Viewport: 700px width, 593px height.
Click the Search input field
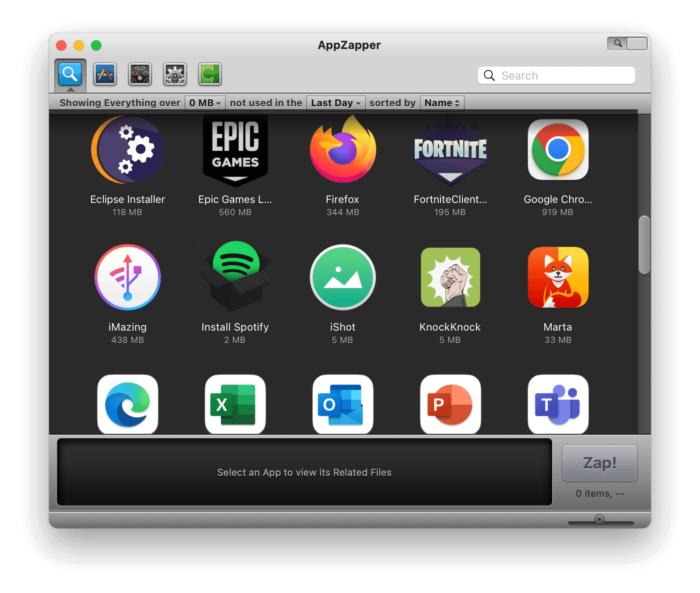pyautogui.click(x=556, y=76)
